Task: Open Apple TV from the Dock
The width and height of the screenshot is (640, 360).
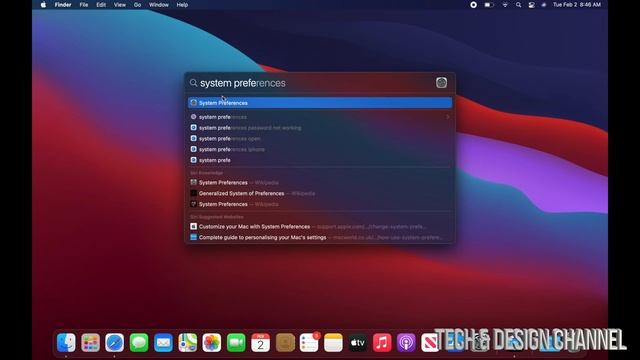Action: (x=358, y=342)
